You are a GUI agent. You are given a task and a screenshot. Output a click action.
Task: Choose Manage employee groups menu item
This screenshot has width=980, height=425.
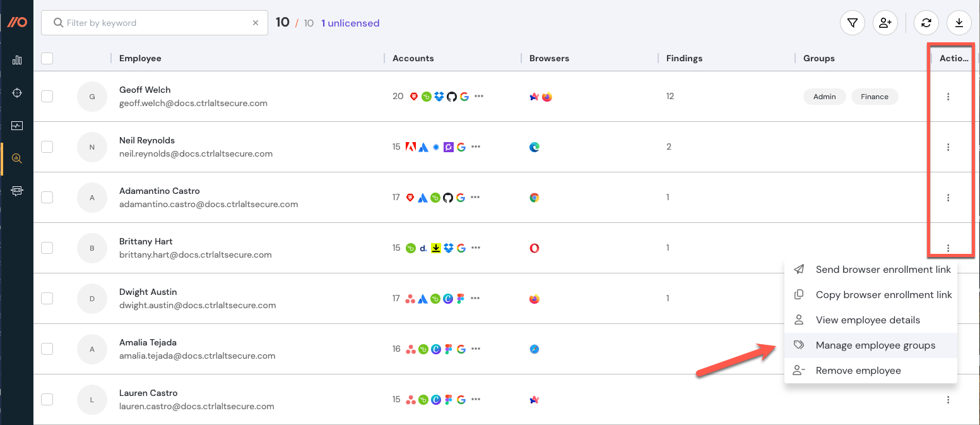875,345
